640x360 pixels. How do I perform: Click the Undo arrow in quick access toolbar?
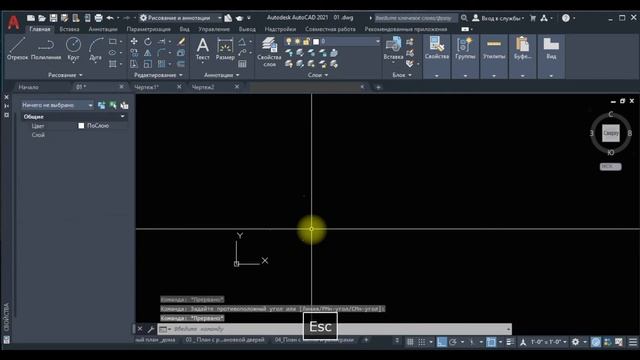click(x=110, y=18)
